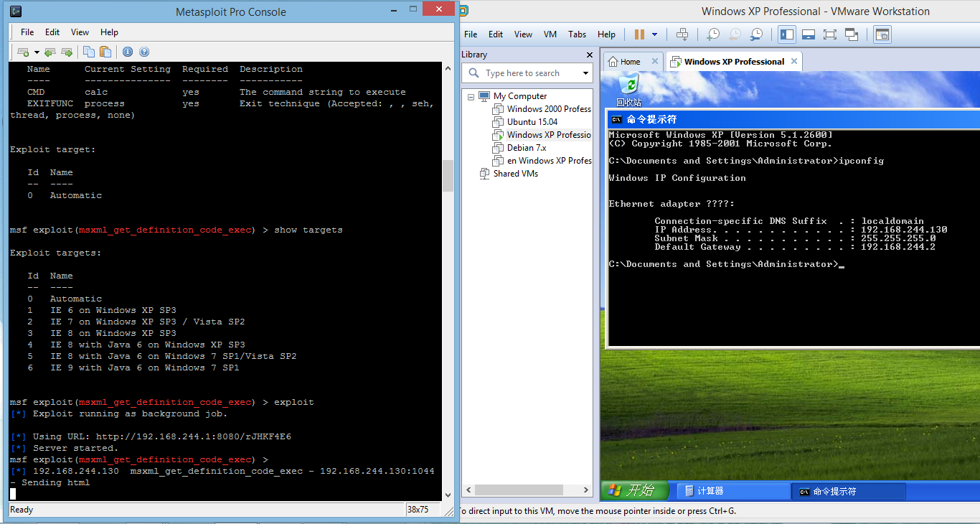
Task: Click command prompt window title bar icon
Action: click(x=617, y=119)
